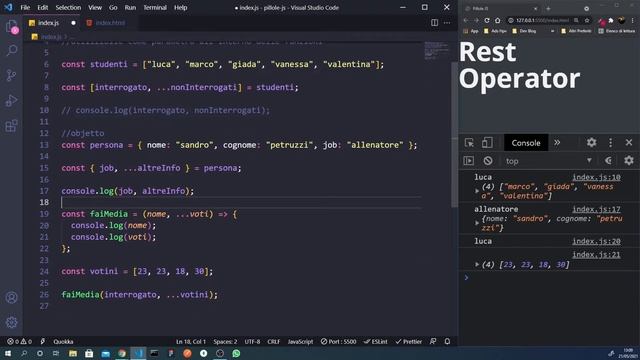Open DevTools customize three-dot menu
The width and height of the screenshot is (640, 360).
click(x=611, y=142)
